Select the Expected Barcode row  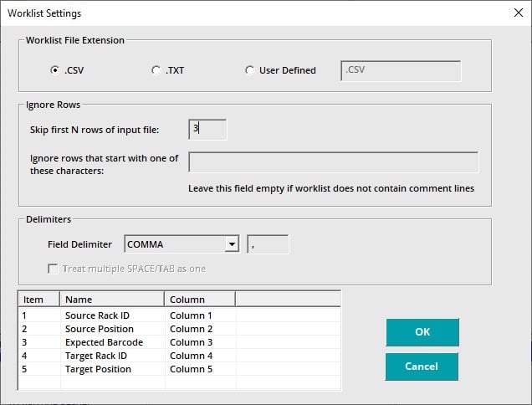tap(104, 342)
